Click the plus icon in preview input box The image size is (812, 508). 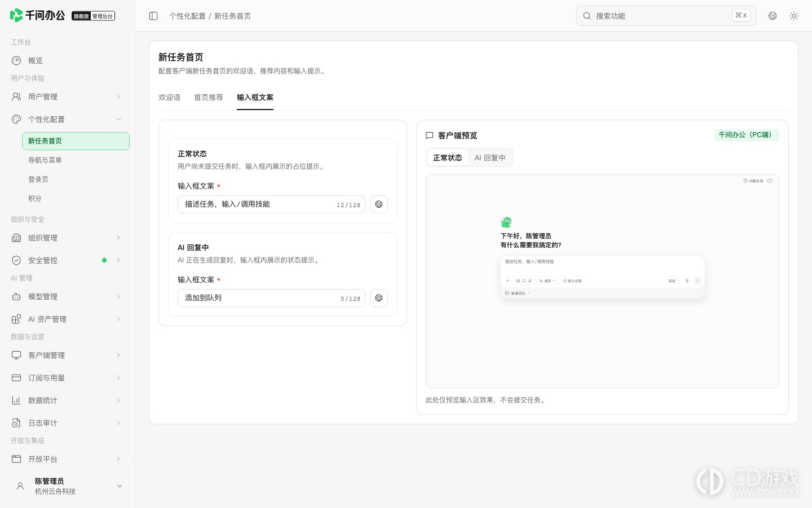tap(507, 281)
